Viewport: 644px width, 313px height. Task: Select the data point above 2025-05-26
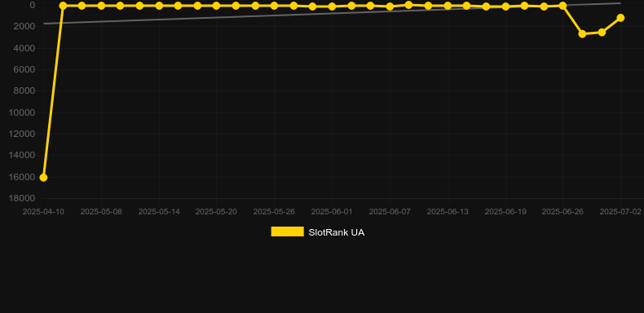[x=274, y=6]
